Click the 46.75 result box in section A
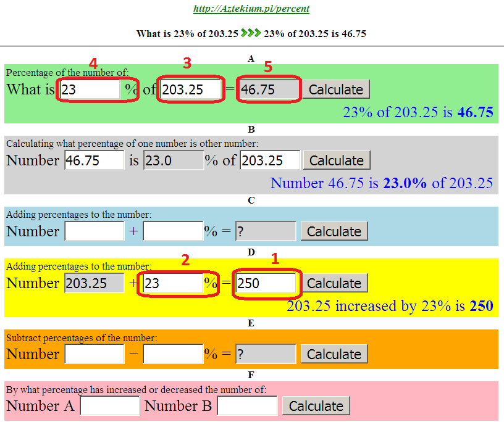 click(x=268, y=89)
